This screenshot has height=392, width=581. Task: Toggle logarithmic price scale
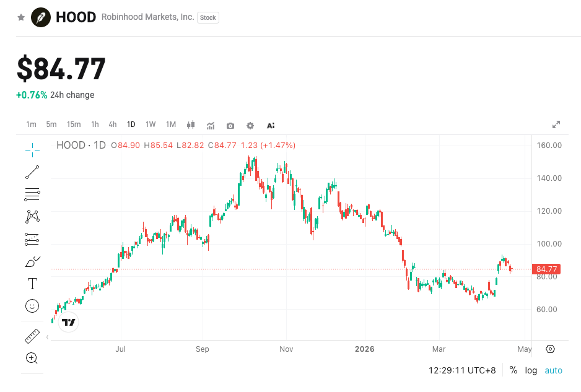coord(531,370)
